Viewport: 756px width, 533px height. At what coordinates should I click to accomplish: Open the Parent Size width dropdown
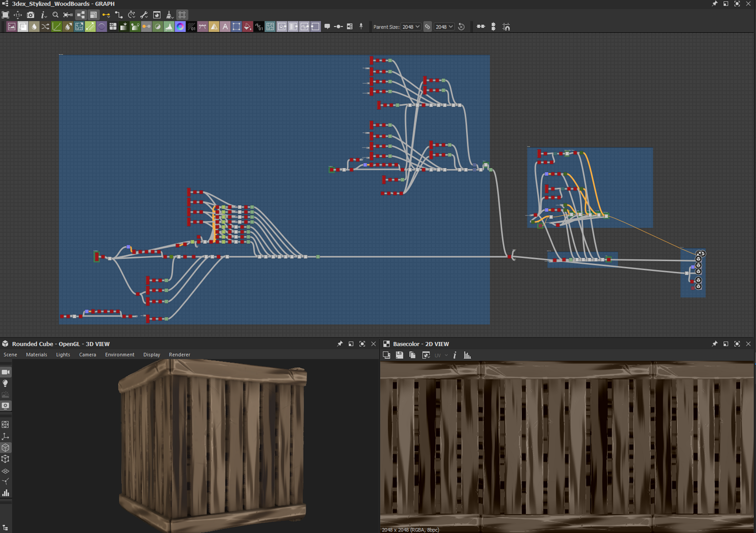click(411, 27)
